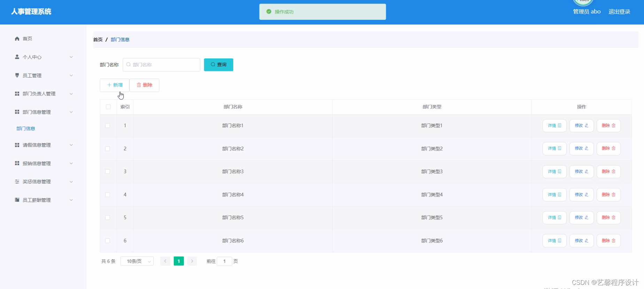
Task: Click the batch 删除 button above the table
Action: [x=145, y=85]
